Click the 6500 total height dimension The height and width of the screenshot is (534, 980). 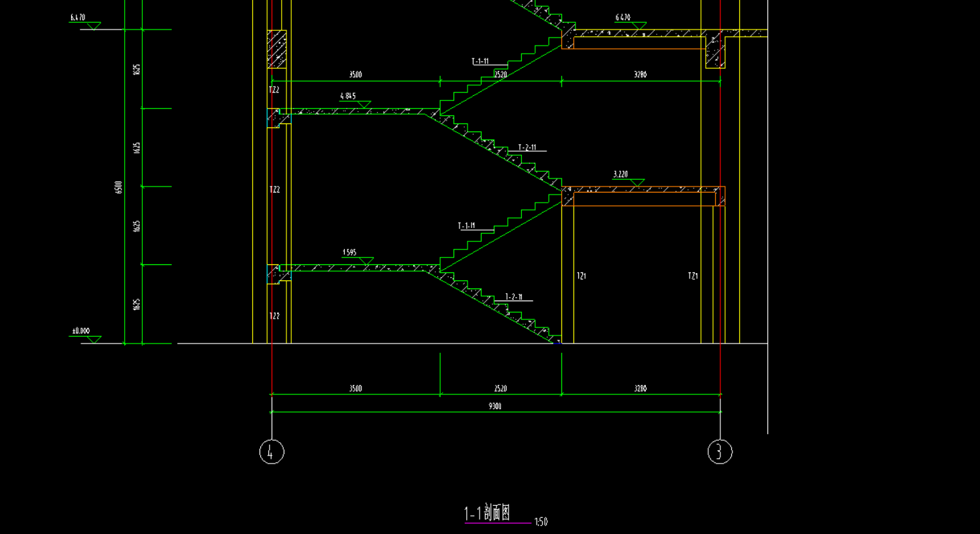tap(119, 187)
